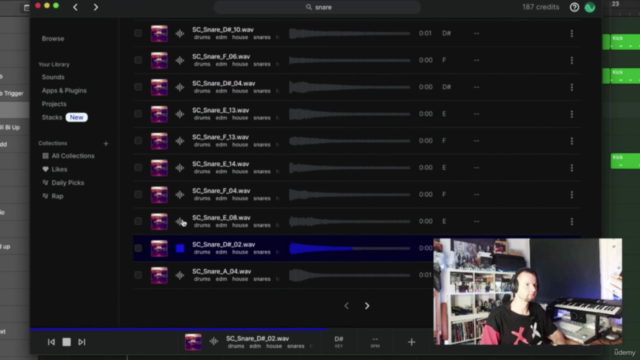This screenshot has width=640, height=360.
Task: Seek within SC_Snare_A_04.wav waveform
Action: [349, 275]
